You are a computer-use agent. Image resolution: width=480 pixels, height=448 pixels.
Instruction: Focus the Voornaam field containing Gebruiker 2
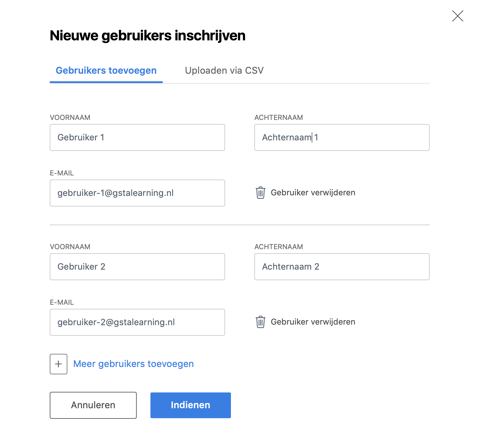point(137,267)
